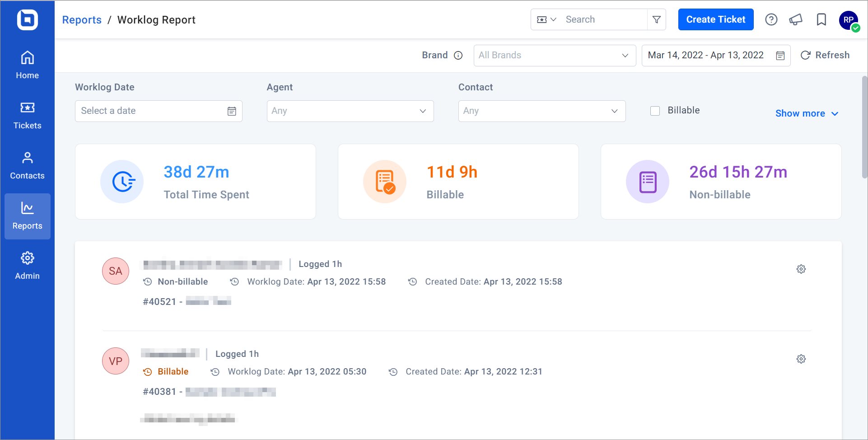The image size is (868, 440).
Task: Expand the All Brands dropdown
Action: [555, 56]
